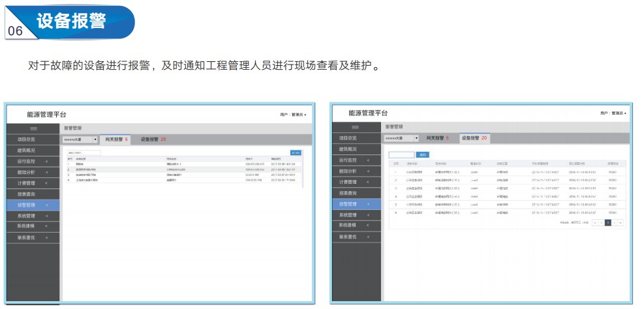The width and height of the screenshot is (644, 309).
Task: Open 报表查询 in left screenshot sidebar
Action: coord(27,194)
